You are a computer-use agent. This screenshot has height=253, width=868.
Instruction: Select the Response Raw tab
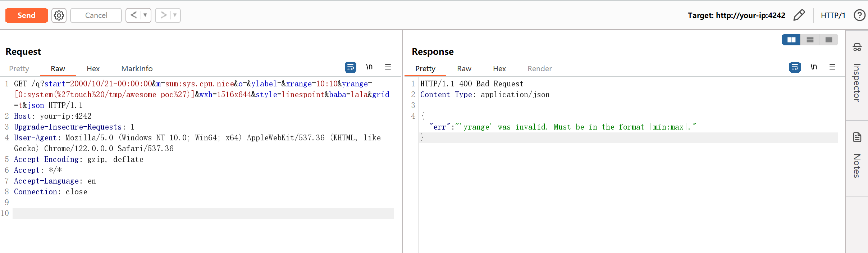click(x=464, y=69)
